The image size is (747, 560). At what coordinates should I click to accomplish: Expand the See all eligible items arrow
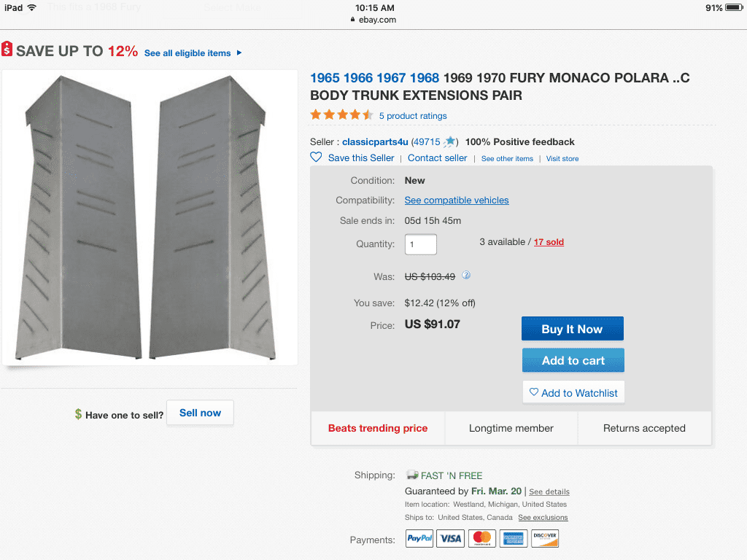click(239, 53)
